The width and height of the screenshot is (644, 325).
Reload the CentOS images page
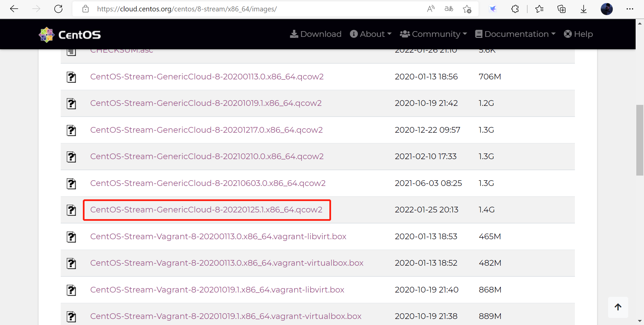[58, 9]
